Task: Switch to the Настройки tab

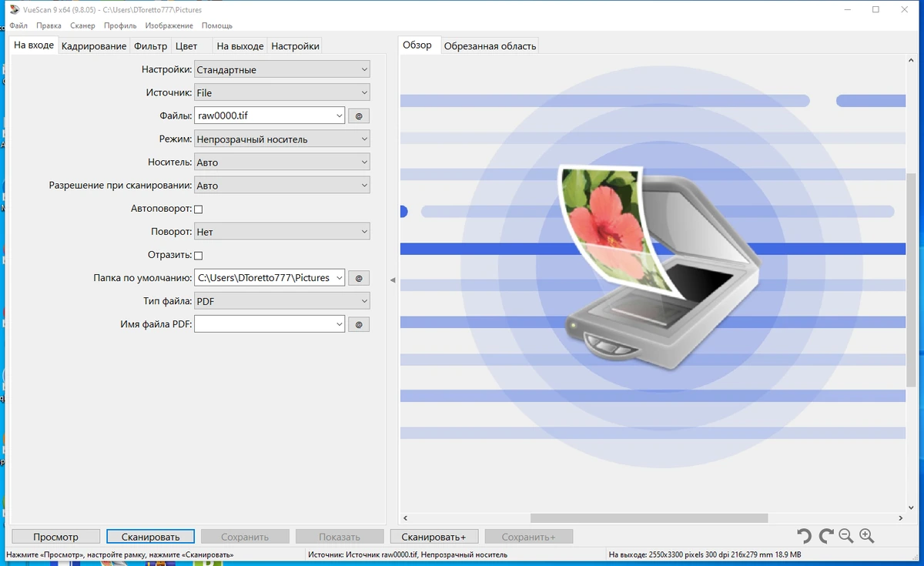Action: 295,46
